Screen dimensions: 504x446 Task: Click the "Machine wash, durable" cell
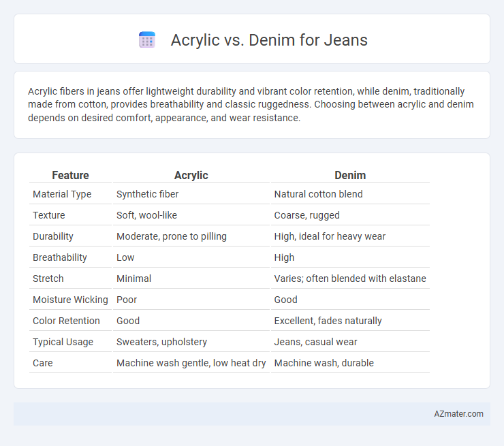(324, 363)
